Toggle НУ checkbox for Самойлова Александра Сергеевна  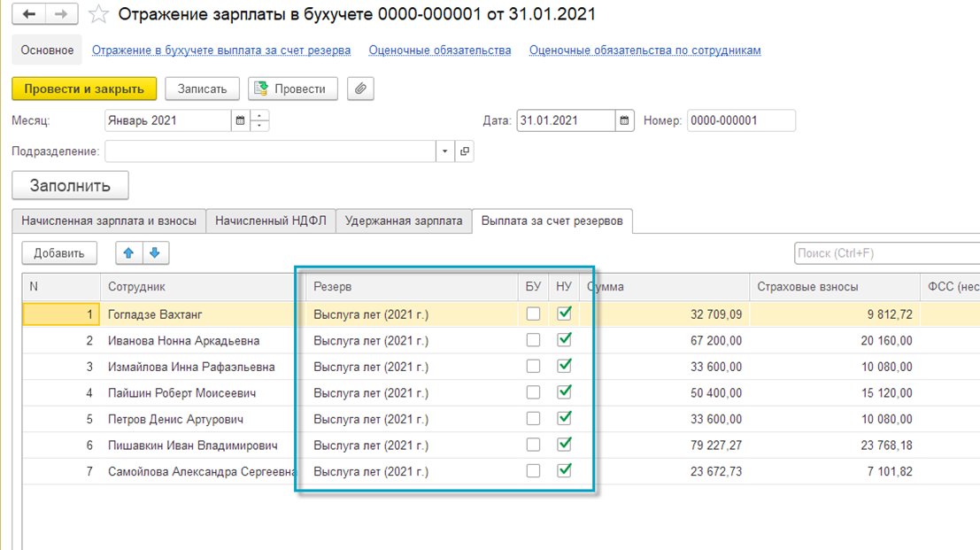tap(564, 471)
